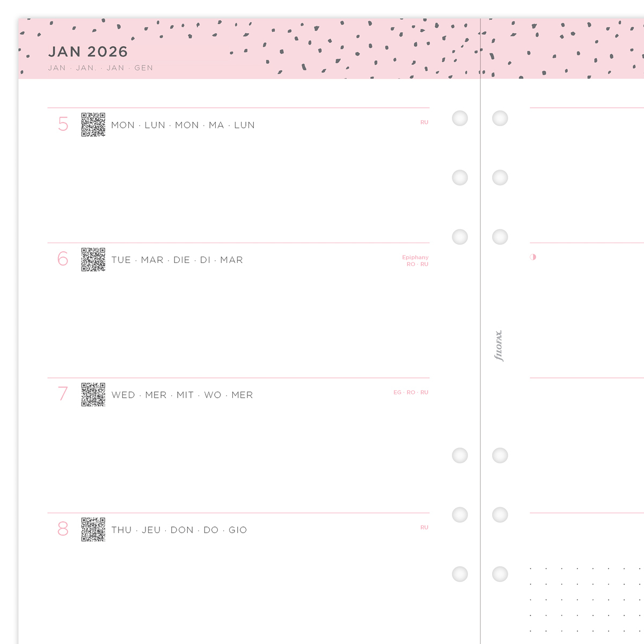Screen dimensions: 644x644
Task: Select the QR code for Wednesday 7
Action: 93,394
